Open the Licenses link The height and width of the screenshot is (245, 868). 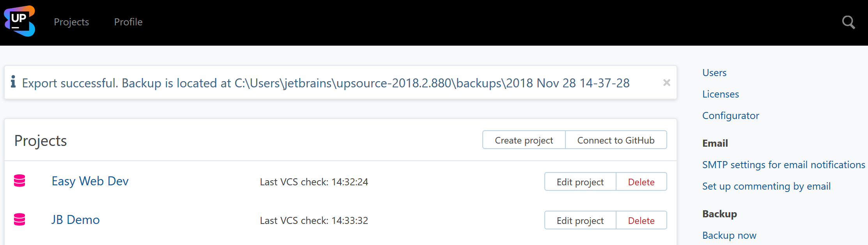point(720,94)
